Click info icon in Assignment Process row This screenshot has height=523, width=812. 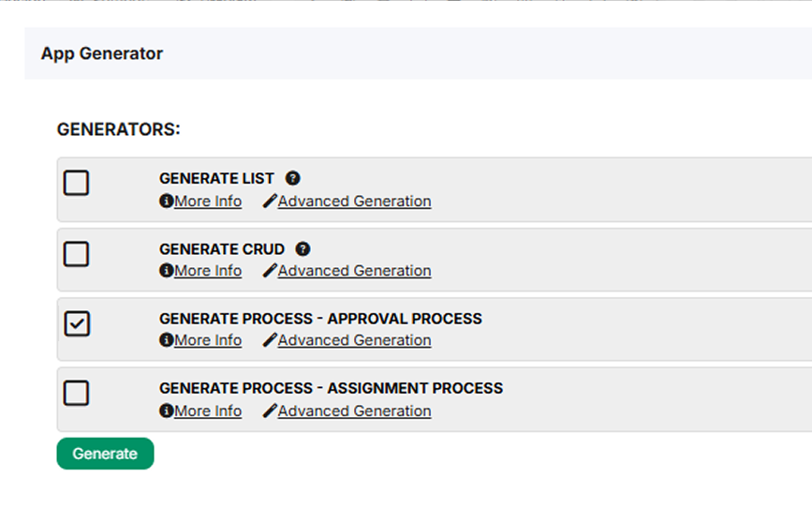166,411
